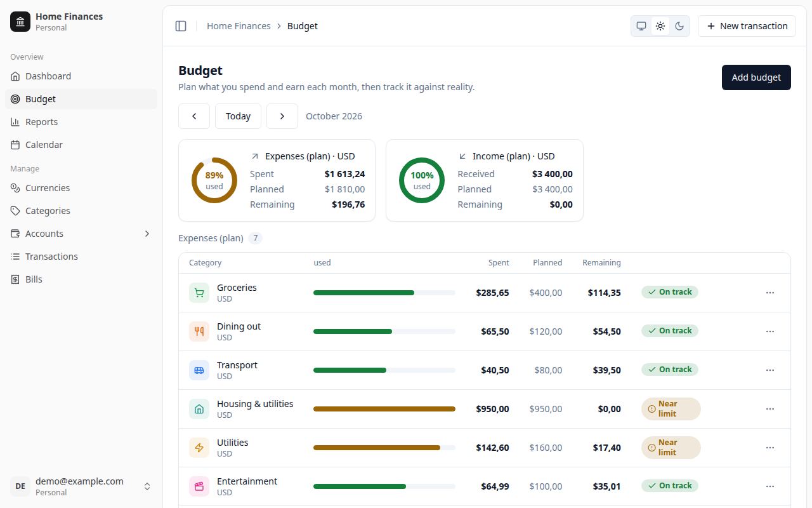Open more options for Entertainment row
This screenshot has width=812, height=508.
click(770, 486)
